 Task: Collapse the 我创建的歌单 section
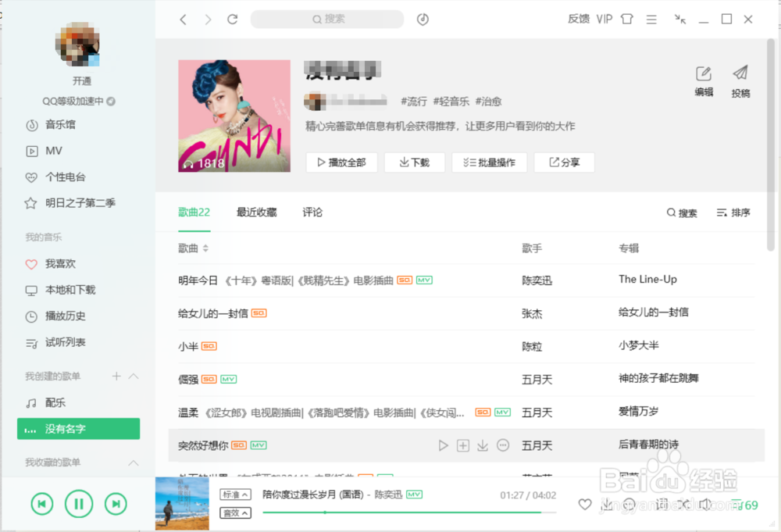(x=133, y=376)
